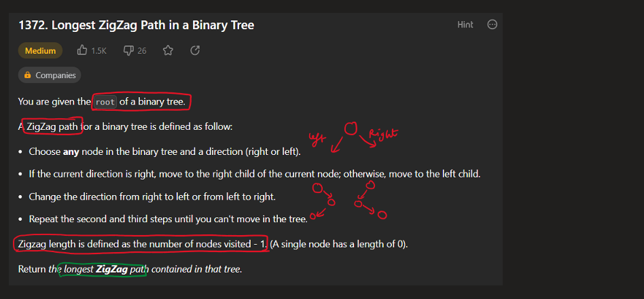Image resolution: width=644 pixels, height=299 pixels.
Task: Click the problem title "1372. Longest ZigZag Path"
Action: coord(136,25)
